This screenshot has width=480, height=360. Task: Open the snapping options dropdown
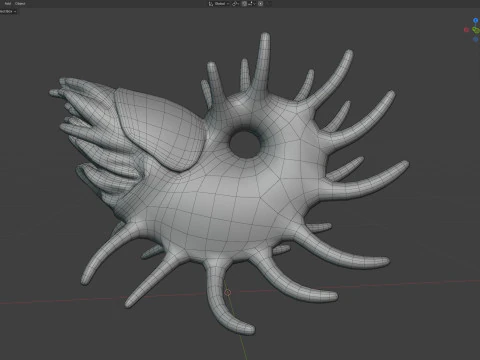[x=252, y=4]
